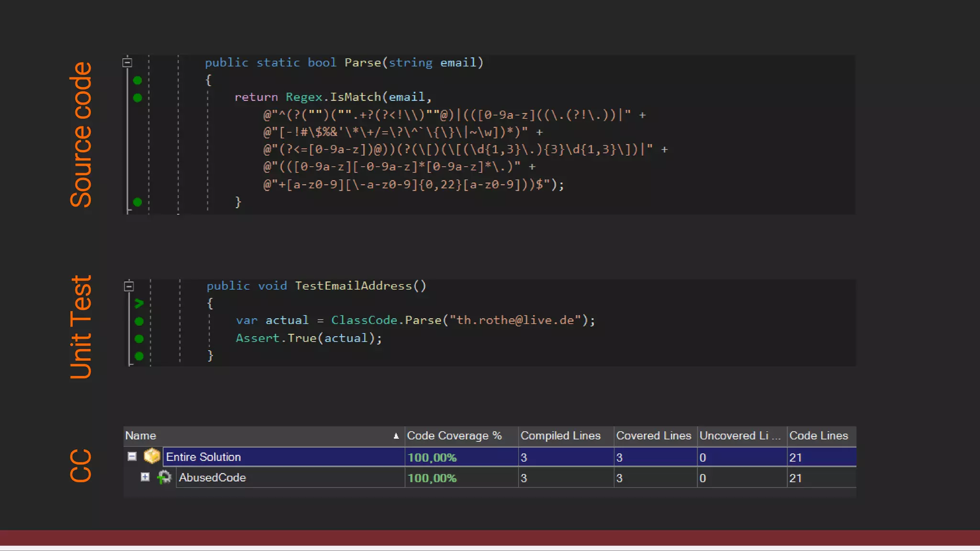Sort by Covered Lines column
The width and height of the screenshot is (980, 551).
(656, 436)
